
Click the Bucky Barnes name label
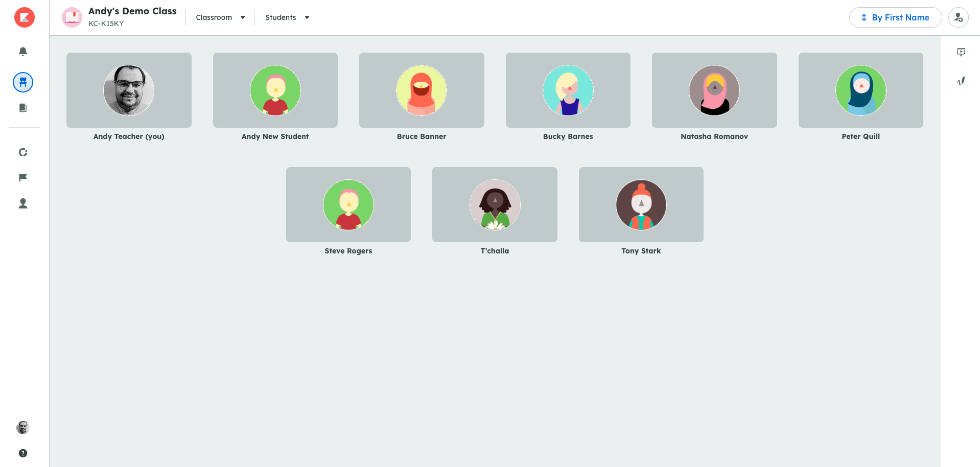(568, 136)
